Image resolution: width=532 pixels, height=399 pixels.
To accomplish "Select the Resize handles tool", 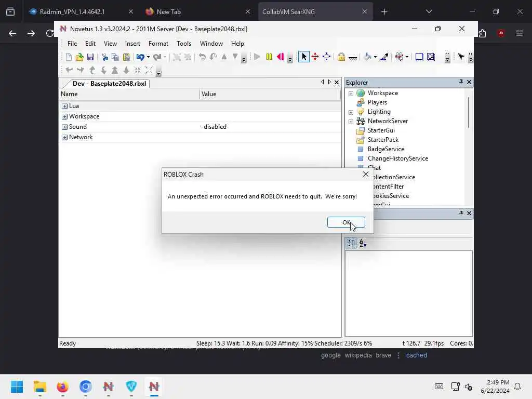I will tap(327, 57).
